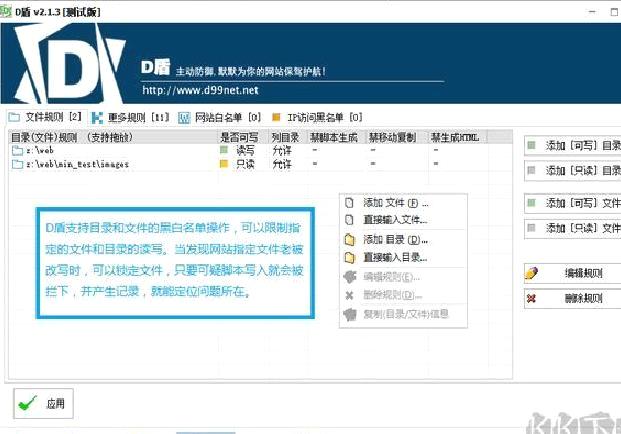Choose 直接输入目录 from context menu
The image size is (621, 434).
click(403, 258)
